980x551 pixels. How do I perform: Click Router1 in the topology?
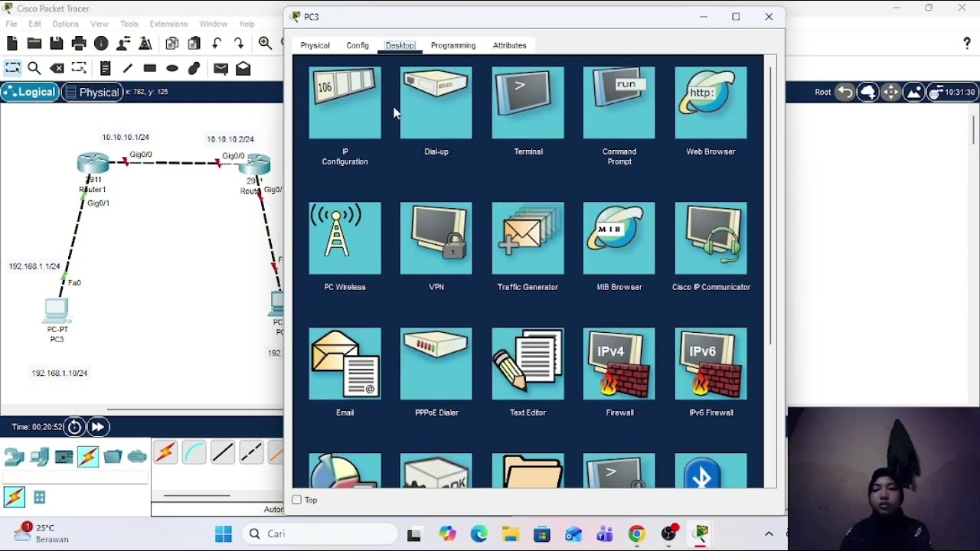pyautogui.click(x=93, y=164)
